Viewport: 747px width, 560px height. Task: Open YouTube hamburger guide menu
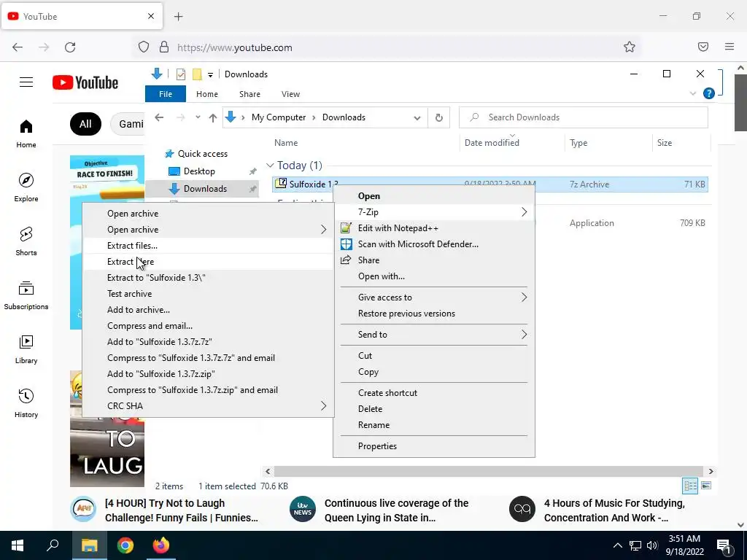pyautogui.click(x=26, y=82)
